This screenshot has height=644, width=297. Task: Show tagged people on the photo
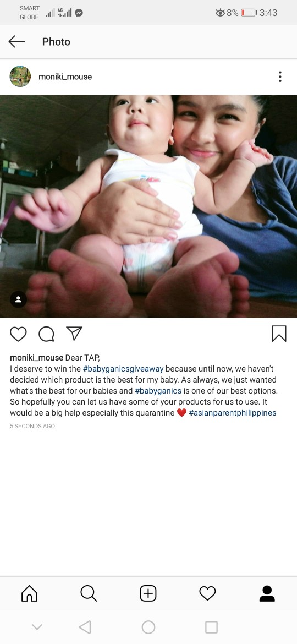[x=18, y=299]
